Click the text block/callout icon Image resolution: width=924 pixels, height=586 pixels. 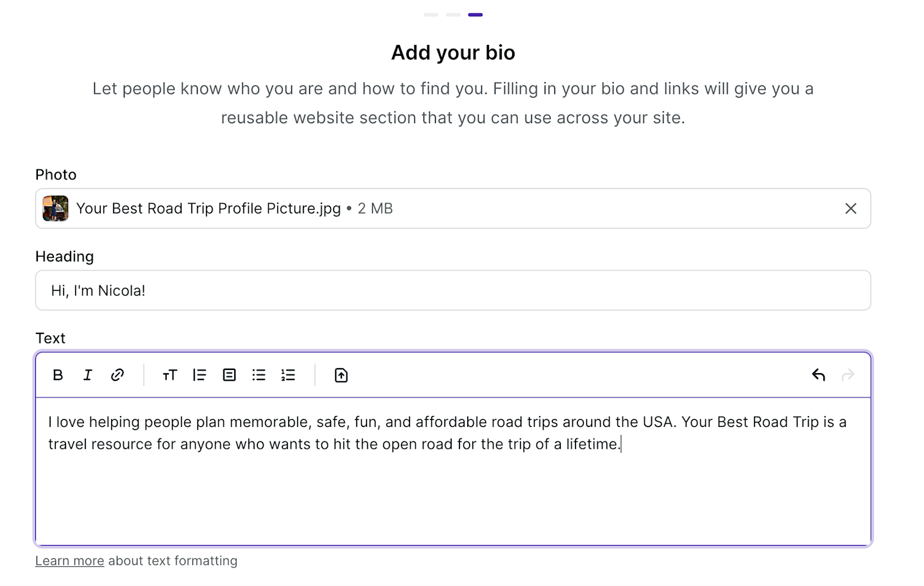click(x=229, y=375)
